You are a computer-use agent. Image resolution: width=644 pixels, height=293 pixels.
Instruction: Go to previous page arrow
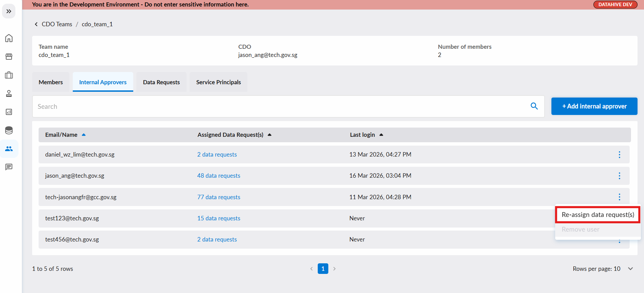311,269
